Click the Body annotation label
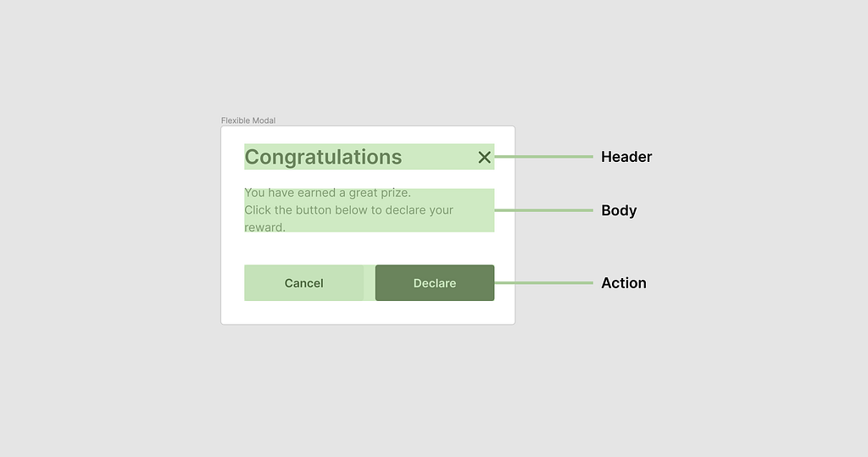868x457 pixels. pyautogui.click(x=618, y=210)
